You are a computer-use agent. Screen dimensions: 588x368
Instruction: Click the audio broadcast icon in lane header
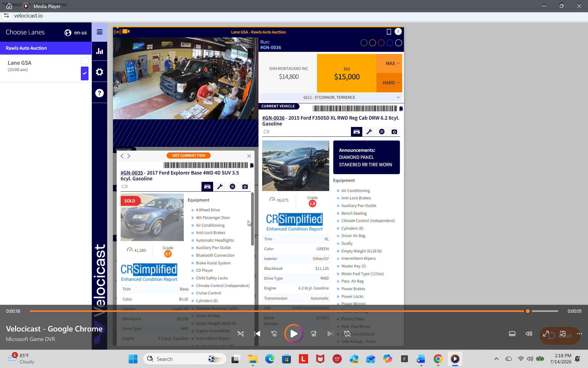coord(117,32)
